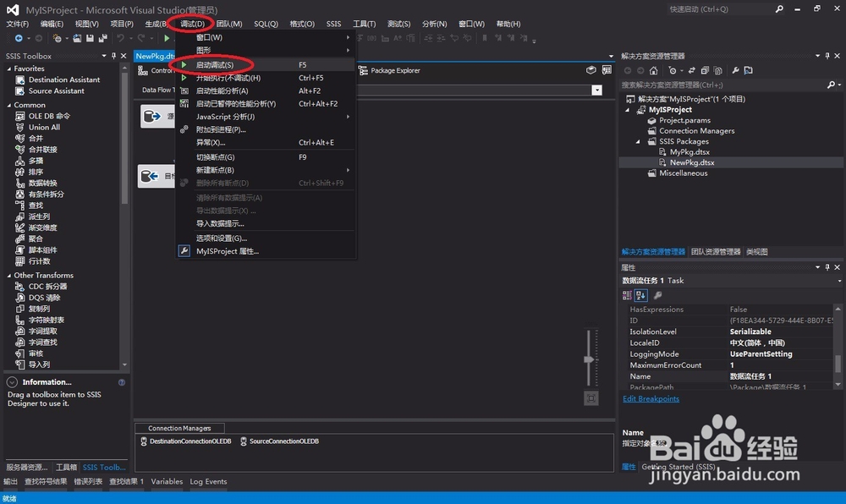Open the SSIS menu in menu bar
846x504 pixels.
[333, 24]
